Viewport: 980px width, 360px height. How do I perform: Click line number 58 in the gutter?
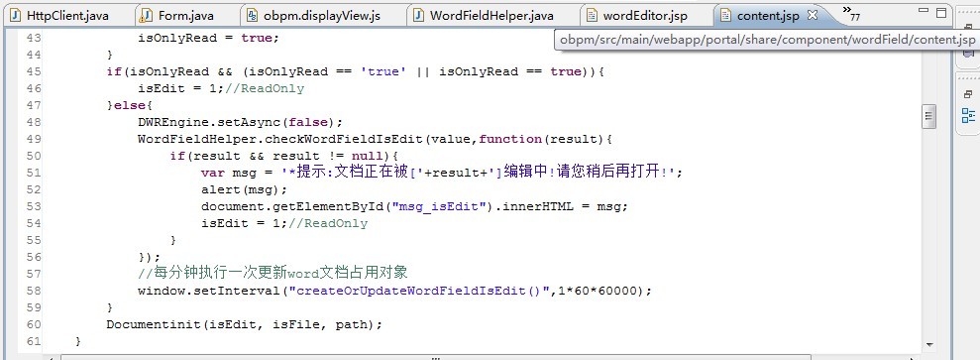point(33,291)
